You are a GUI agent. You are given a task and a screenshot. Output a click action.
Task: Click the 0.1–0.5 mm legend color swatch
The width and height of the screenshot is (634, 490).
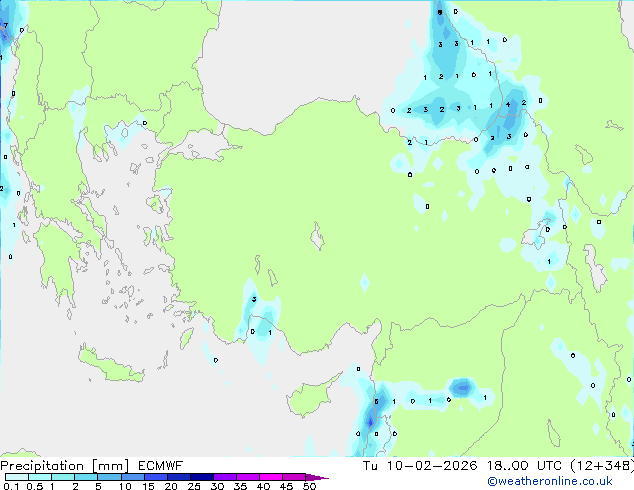(17, 477)
